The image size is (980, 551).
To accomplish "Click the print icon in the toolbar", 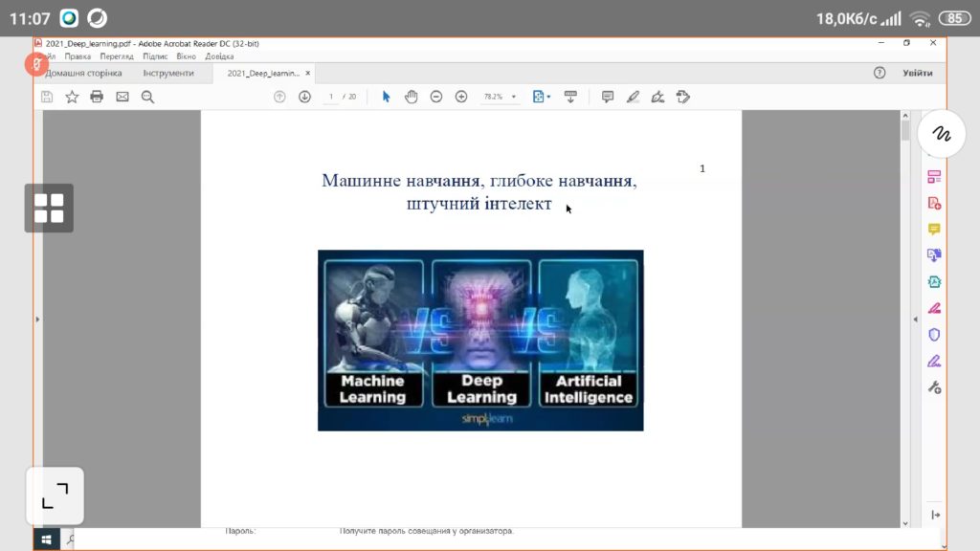I will [x=97, y=97].
